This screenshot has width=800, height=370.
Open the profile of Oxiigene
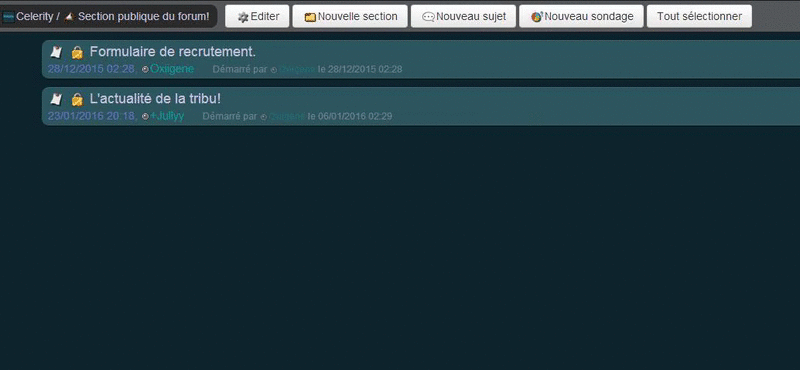(172, 69)
